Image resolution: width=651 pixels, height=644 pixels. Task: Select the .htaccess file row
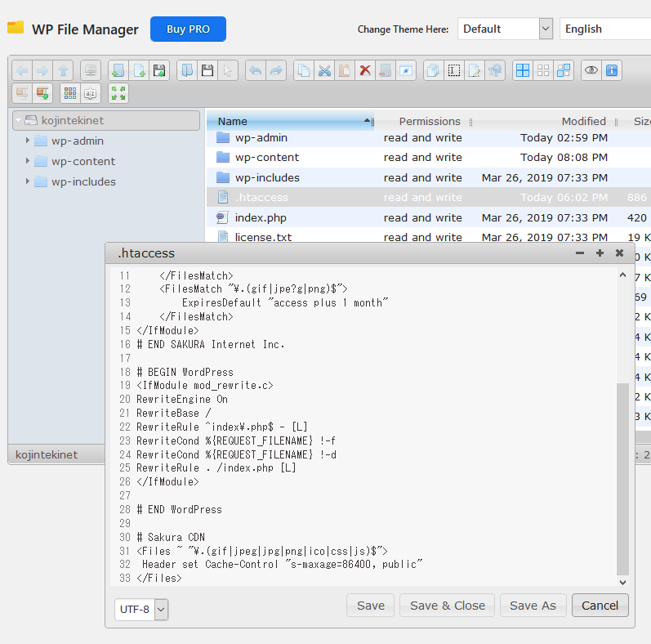[x=429, y=197]
